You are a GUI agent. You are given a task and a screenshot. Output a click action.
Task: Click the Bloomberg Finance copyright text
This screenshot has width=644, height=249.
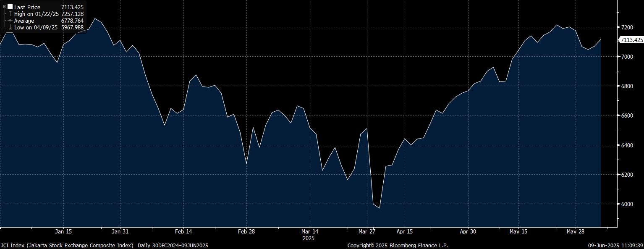point(398,245)
